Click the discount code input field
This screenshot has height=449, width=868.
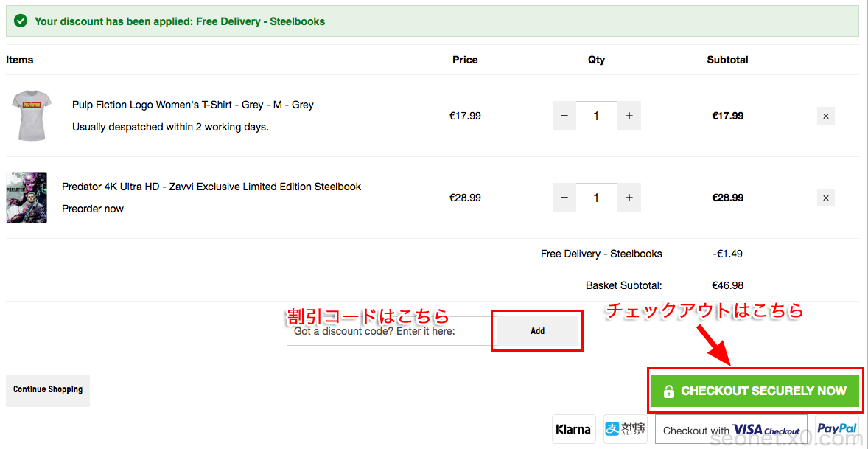pyautogui.click(x=391, y=332)
